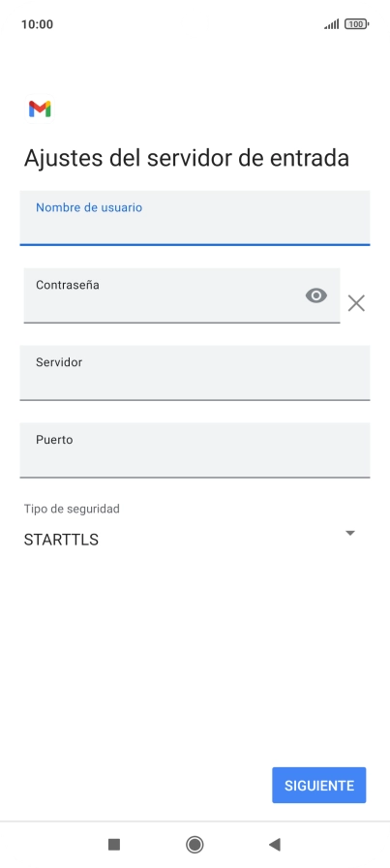Tap the Android back triangle button
Image resolution: width=390 pixels, height=868 pixels.
coord(275,844)
